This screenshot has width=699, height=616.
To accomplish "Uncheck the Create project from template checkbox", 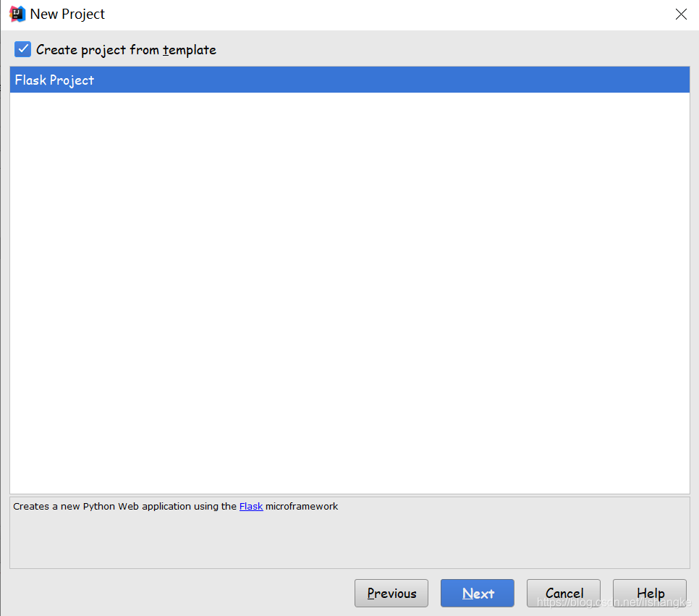I will pyautogui.click(x=23, y=49).
